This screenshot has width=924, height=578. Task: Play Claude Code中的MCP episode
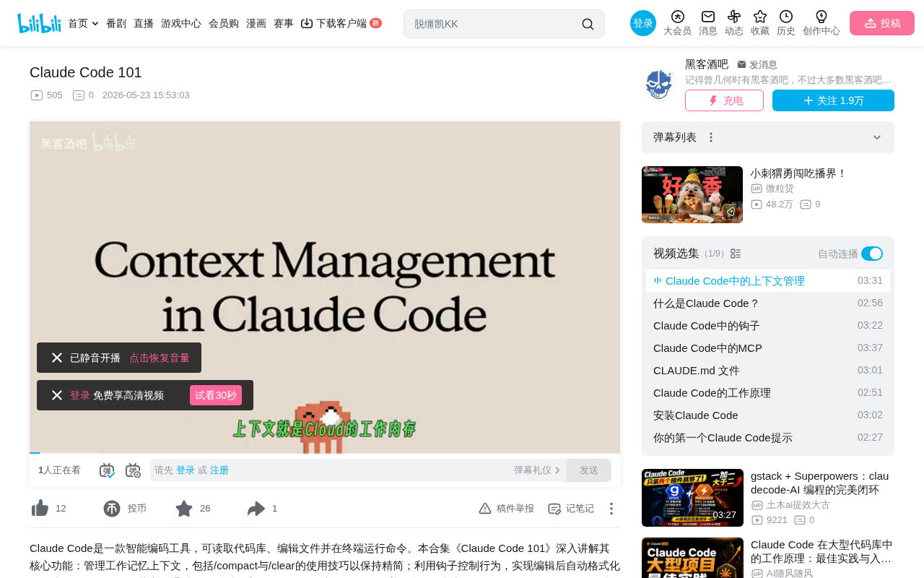pyautogui.click(x=768, y=348)
